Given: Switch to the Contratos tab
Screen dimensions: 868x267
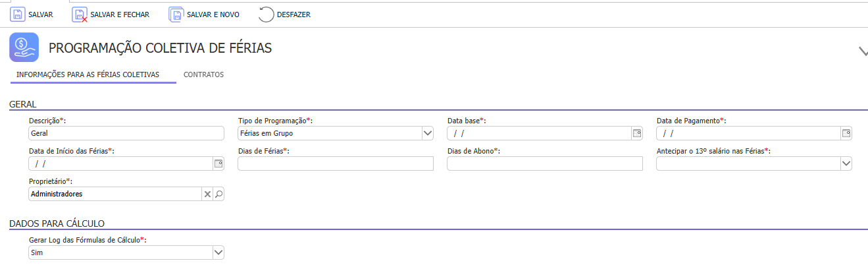Looking at the screenshot, I should click(203, 74).
